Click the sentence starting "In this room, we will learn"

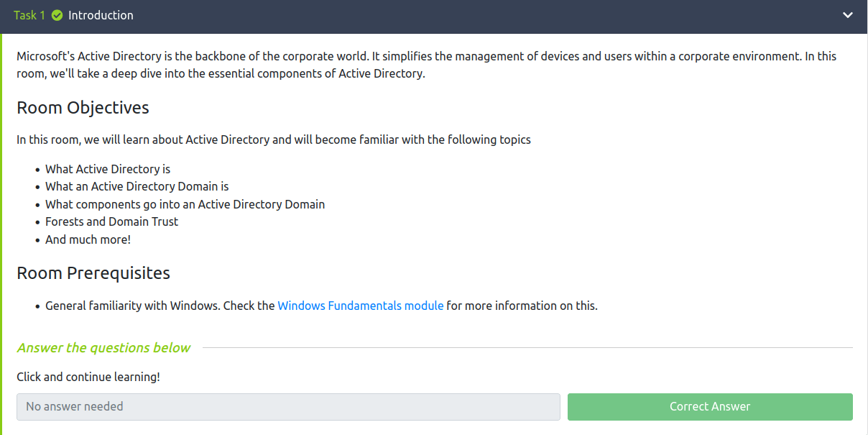pyautogui.click(x=273, y=139)
